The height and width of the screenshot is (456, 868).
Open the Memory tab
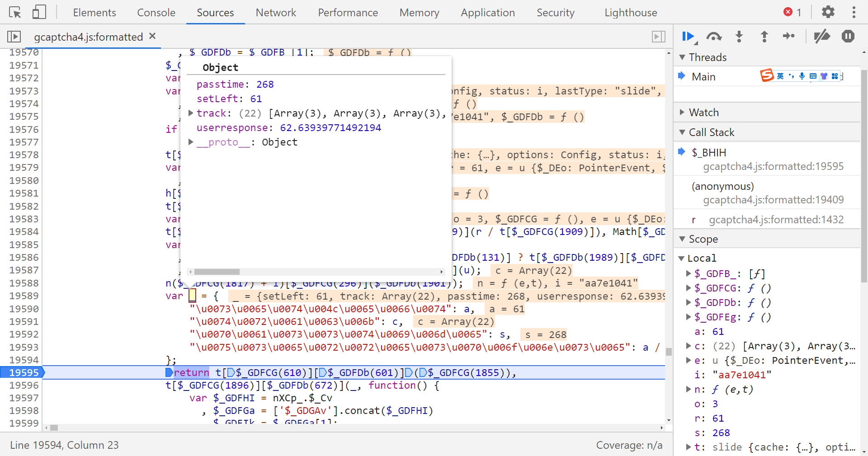click(419, 13)
